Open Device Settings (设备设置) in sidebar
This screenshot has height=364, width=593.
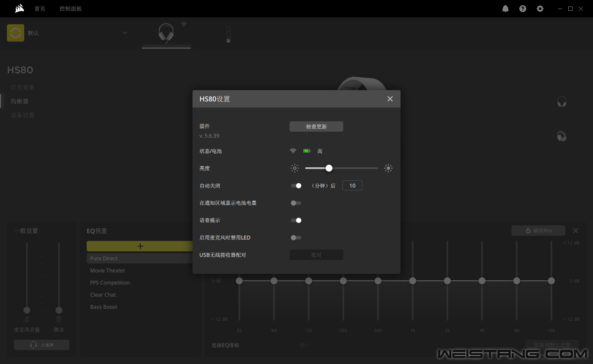(x=23, y=115)
